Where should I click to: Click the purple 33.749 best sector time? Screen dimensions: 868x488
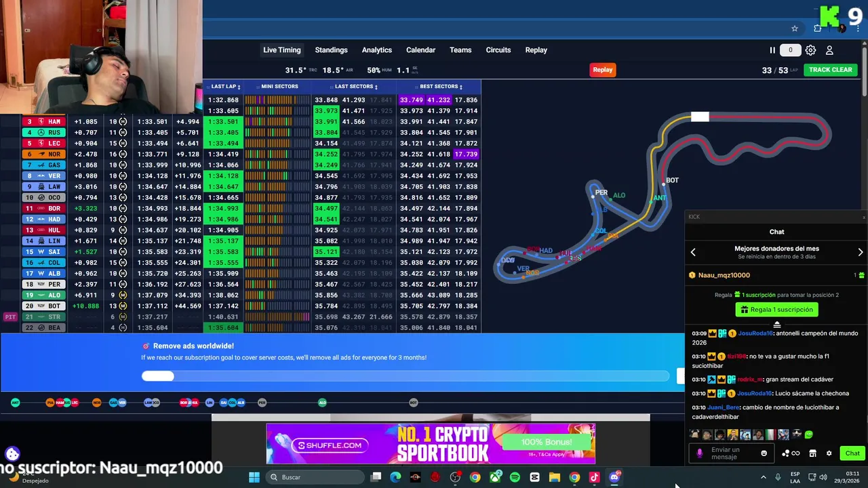(x=412, y=100)
